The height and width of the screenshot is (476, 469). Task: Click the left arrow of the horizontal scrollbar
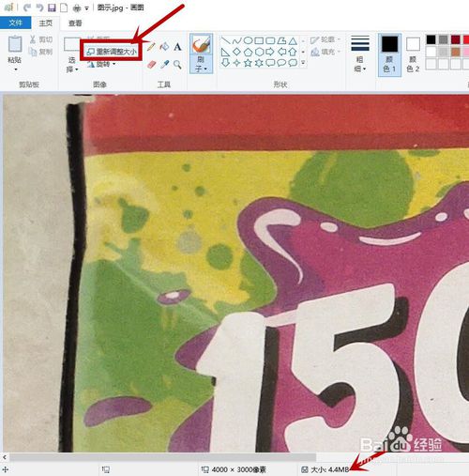pos(5,457)
